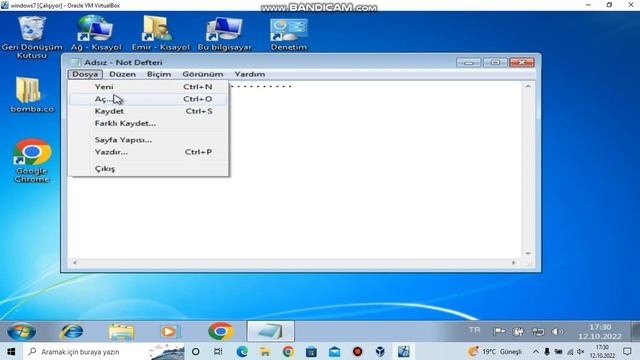Viewport: 640px width, 360px height.
Task: Open Chrome on the host Windows 10 taskbar
Action: (x=288, y=351)
